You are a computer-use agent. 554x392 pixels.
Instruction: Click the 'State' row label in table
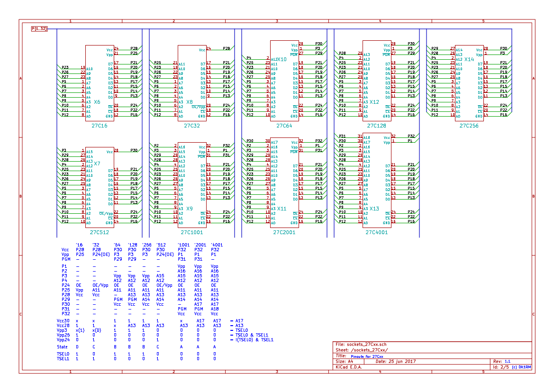point(62,347)
